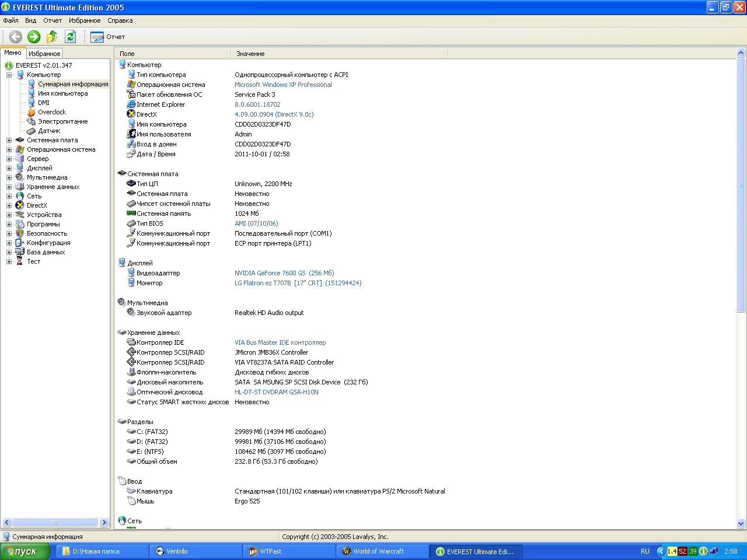Viewport: 747px width, 560px height.
Task: Switch to the WTFast taskbar button
Action: point(289,551)
